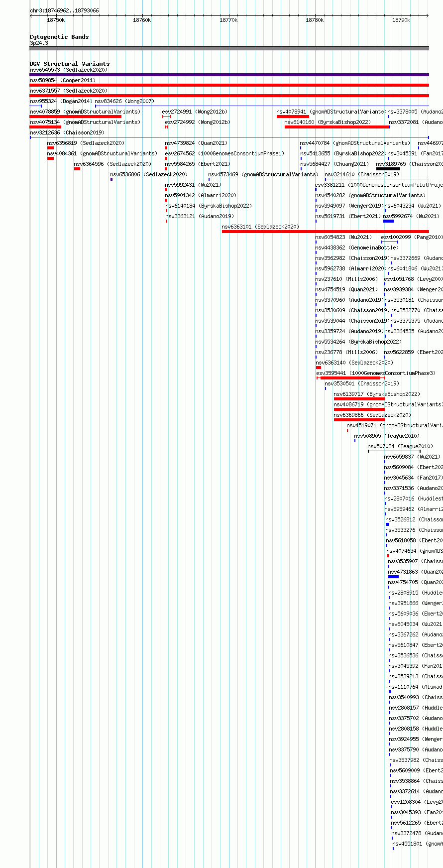Select nsv508905 (Teague2010) label
The image size is (443, 868).
(387, 436)
